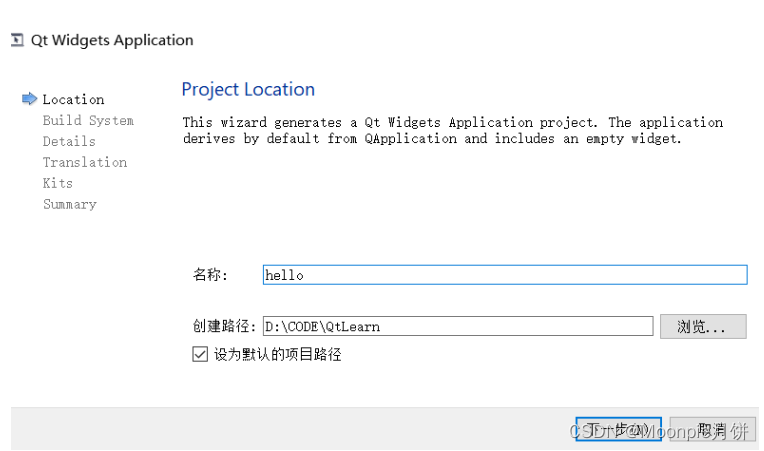The height and width of the screenshot is (451, 764).
Task: Click the wizard description text paragraph
Action: click(453, 131)
